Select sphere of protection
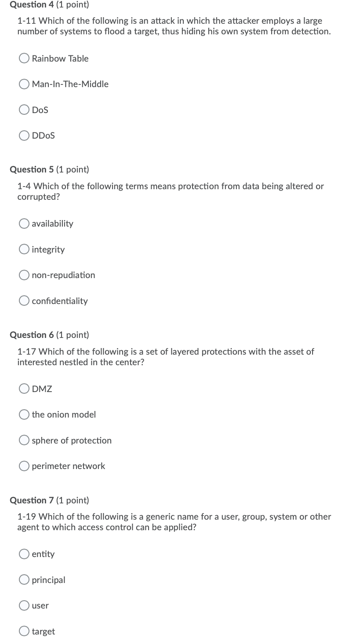364x638 pixels. (x=24, y=440)
